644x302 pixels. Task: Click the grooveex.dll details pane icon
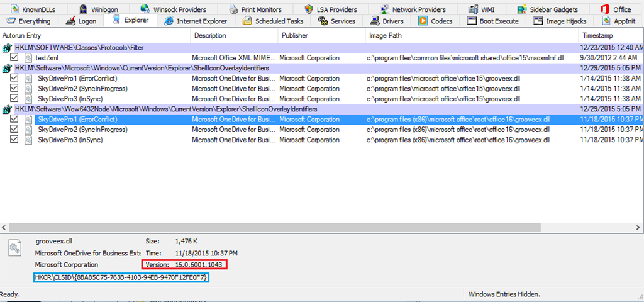pyautogui.click(x=15, y=248)
